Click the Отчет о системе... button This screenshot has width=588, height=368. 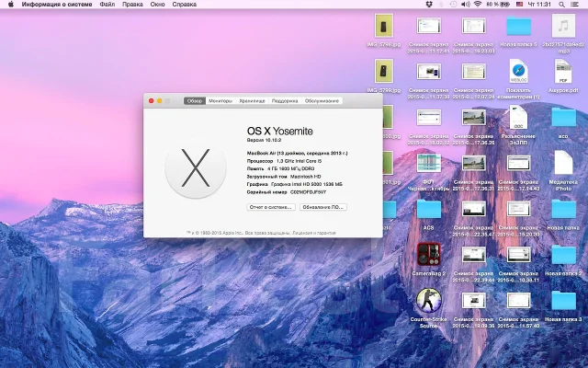click(x=271, y=207)
